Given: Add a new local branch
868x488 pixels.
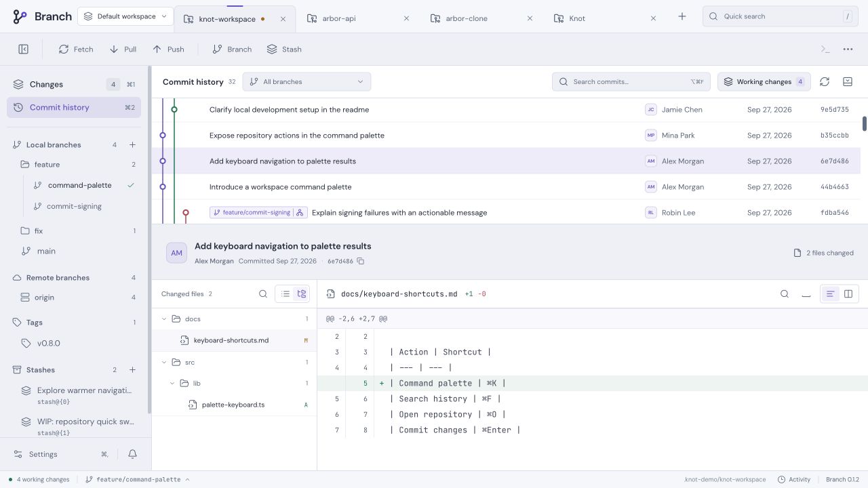Looking at the screenshot, I should 132,145.
